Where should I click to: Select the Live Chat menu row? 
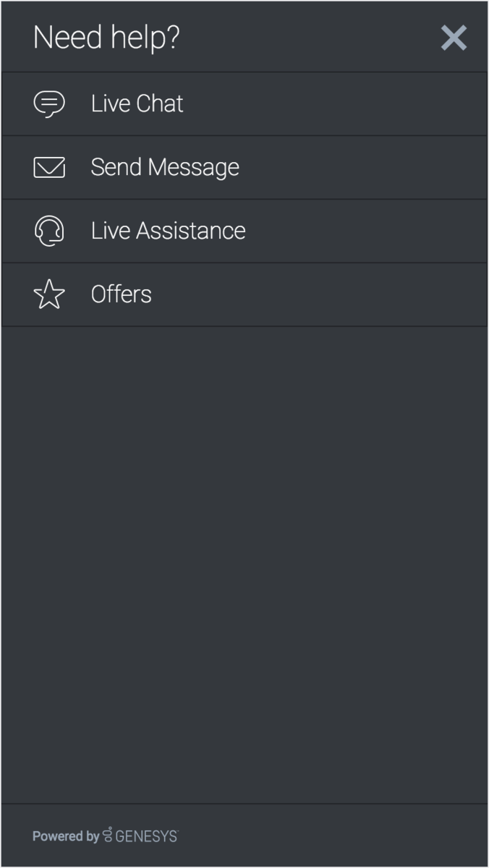[244, 104]
